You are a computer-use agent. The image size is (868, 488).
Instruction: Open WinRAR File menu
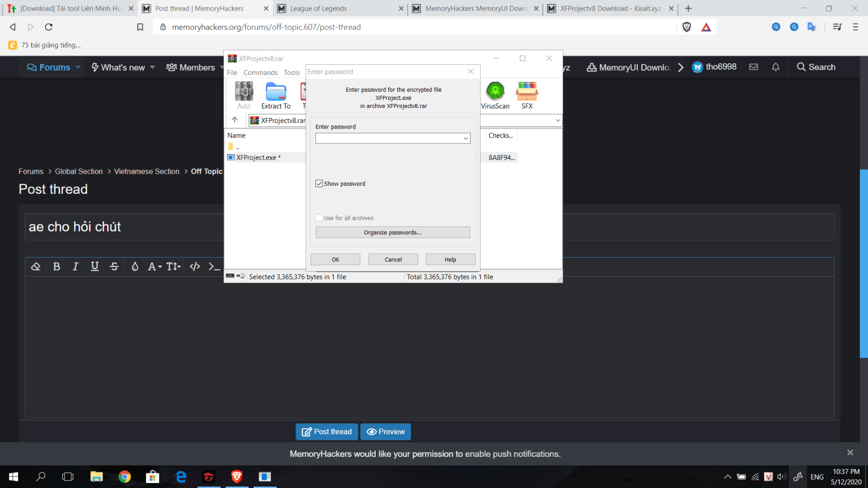pos(232,73)
